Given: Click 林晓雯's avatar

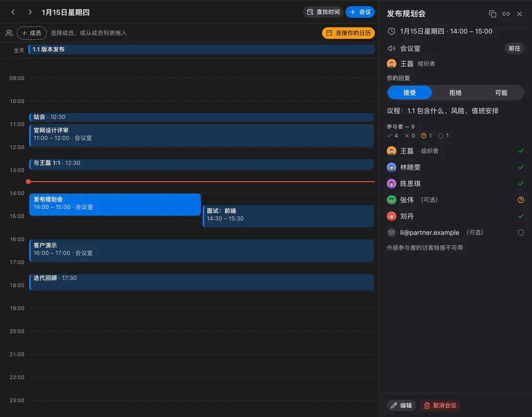Looking at the screenshot, I should tap(392, 167).
